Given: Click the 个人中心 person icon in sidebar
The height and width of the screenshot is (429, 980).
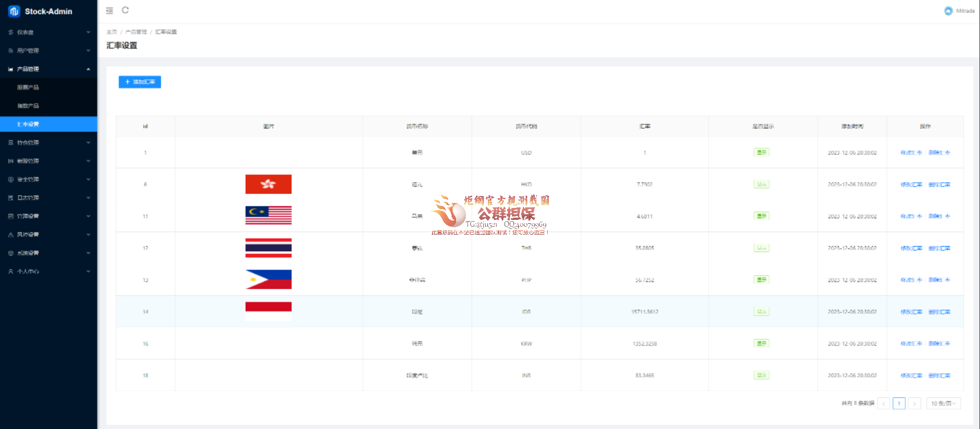Looking at the screenshot, I should 11,272.
